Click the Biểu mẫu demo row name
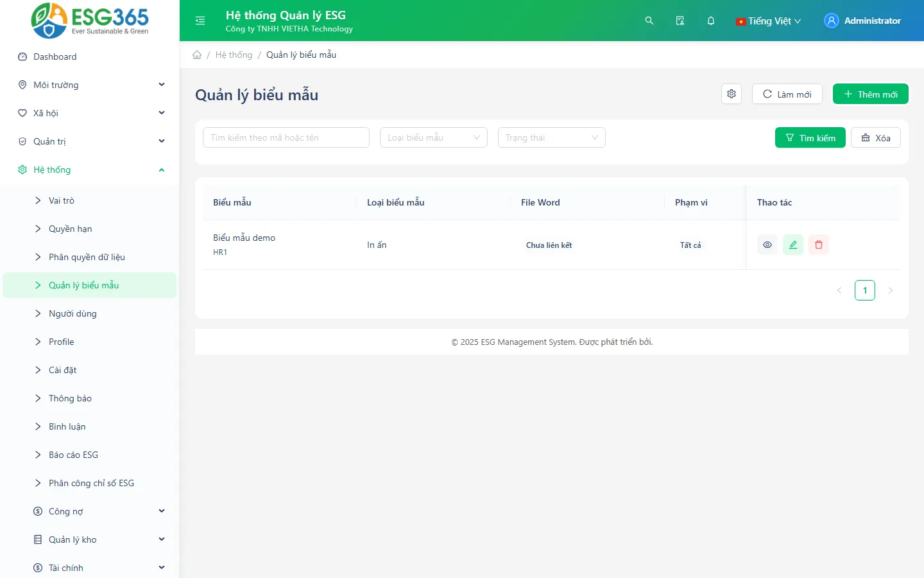The height and width of the screenshot is (578, 924). point(244,238)
